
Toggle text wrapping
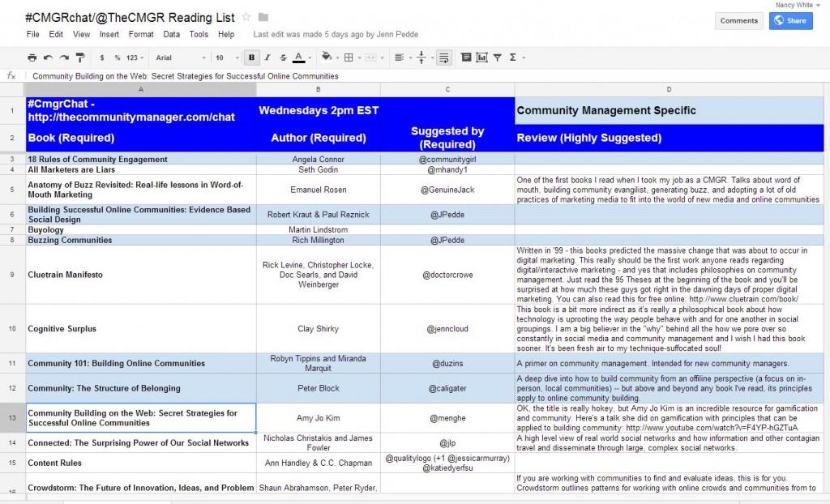[444, 58]
